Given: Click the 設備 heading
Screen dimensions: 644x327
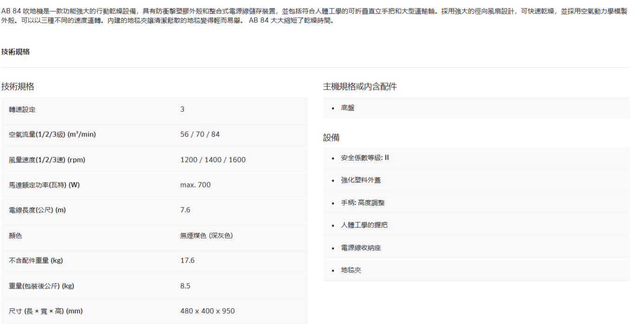Looking at the screenshot, I should [332, 138].
